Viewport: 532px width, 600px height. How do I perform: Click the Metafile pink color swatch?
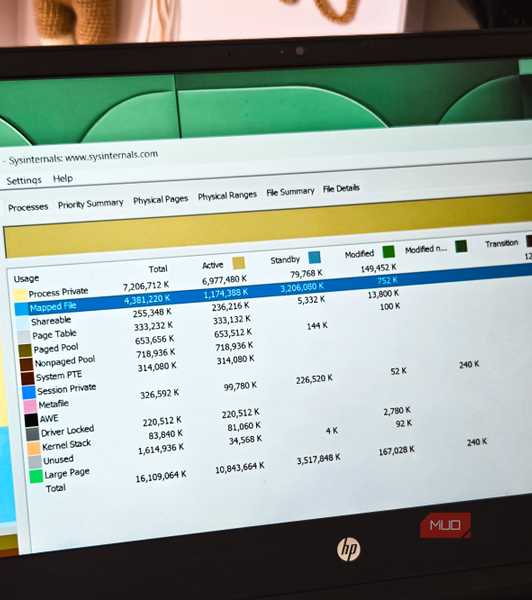30,406
